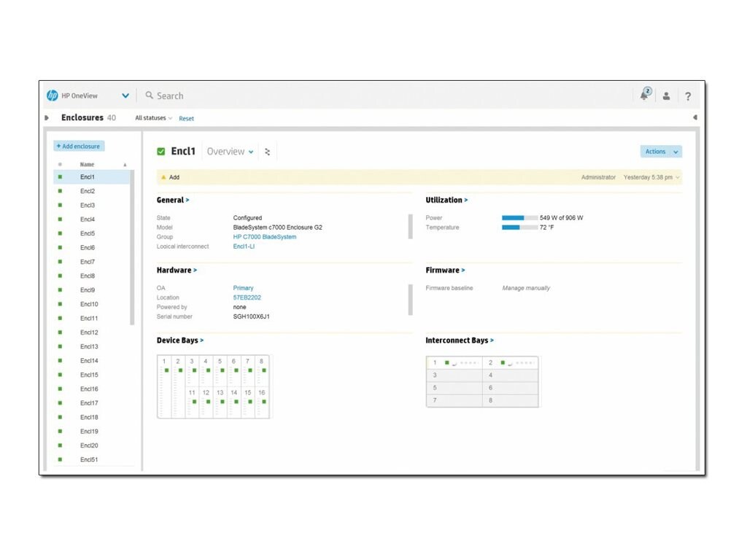Click the search magnifier icon
The width and height of the screenshot is (747, 560).
[x=149, y=96]
